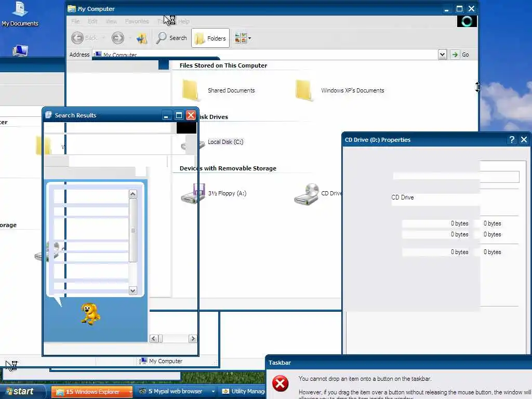This screenshot has width=532, height=399.
Task: Click the help button in CD Drive Properties
Action: tap(512, 139)
